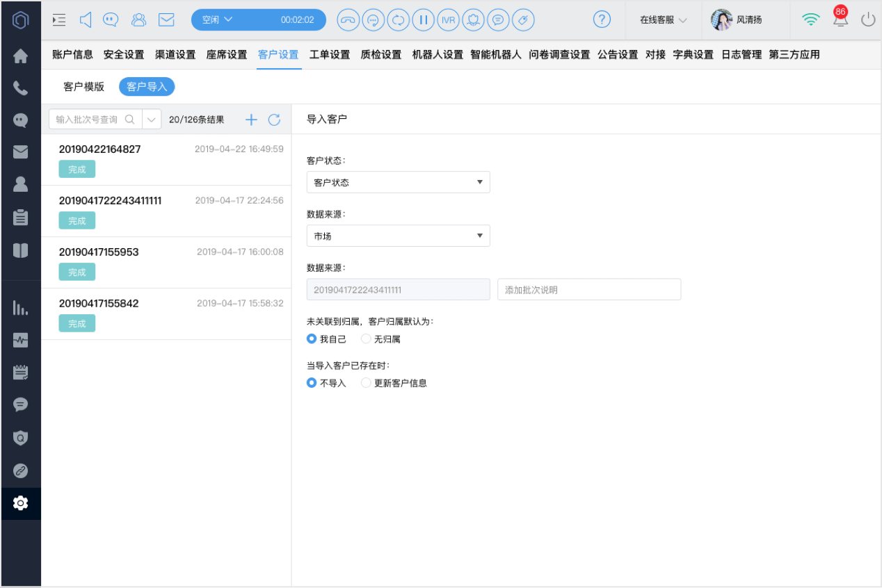Open the 在线客服 dropdown
Screen dimensions: 882x588
click(664, 19)
